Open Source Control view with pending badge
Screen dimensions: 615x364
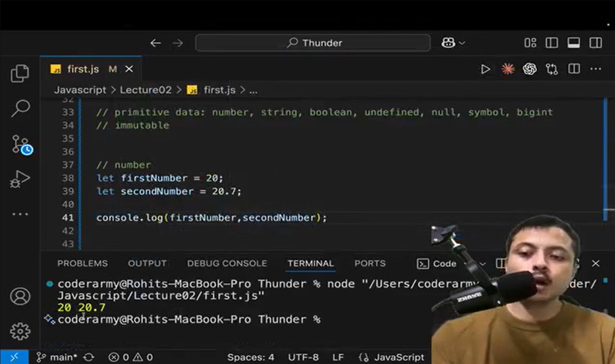[x=22, y=145]
